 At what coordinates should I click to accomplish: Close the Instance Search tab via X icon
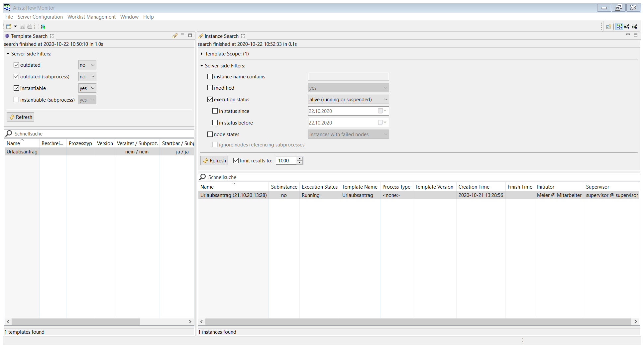coord(243,36)
